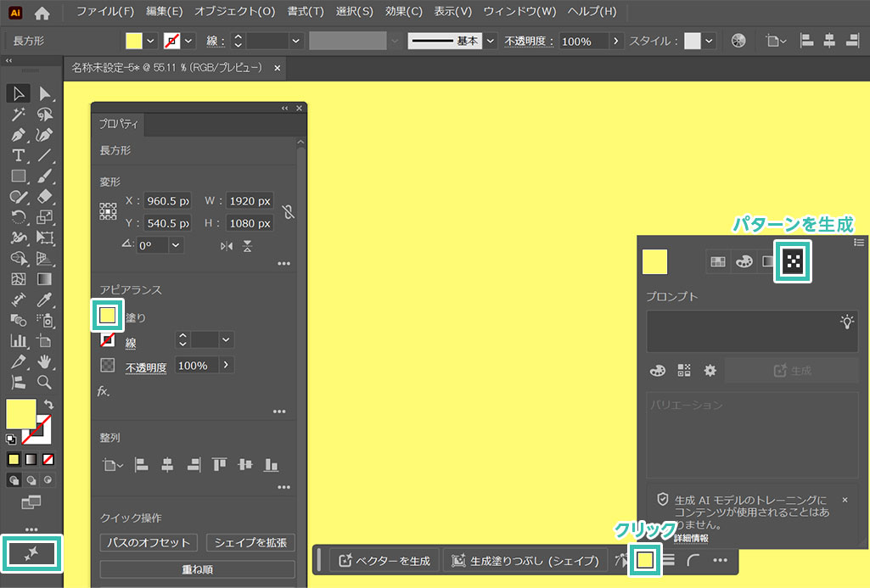Click the lightbulb icon in the prompt box
The height and width of the screenshot is (588, 870).
[846, 322]
